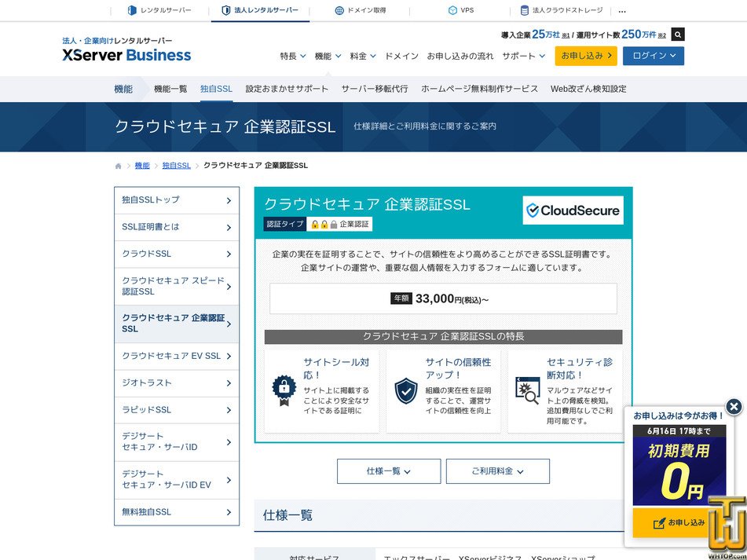The width and height of the screenshot is (747, 560).
Task: Open クラウドセキュア EV SSL sidebar item
Action: (x=177, y=357)
